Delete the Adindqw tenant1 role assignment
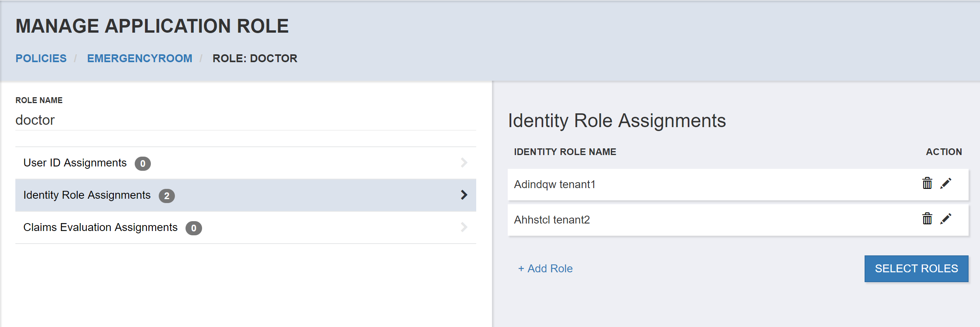This screenshot has height=327, width=980. point(927,183)
